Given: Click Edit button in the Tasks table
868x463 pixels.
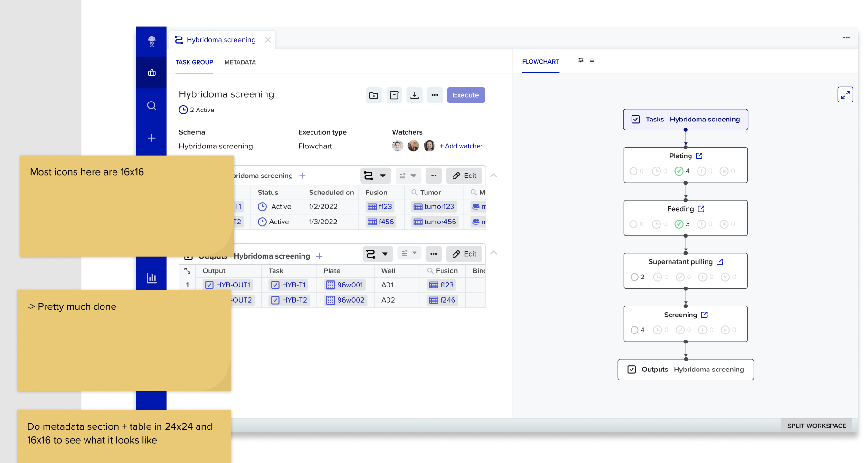Looking at the screenshot, I should (464, 176).
